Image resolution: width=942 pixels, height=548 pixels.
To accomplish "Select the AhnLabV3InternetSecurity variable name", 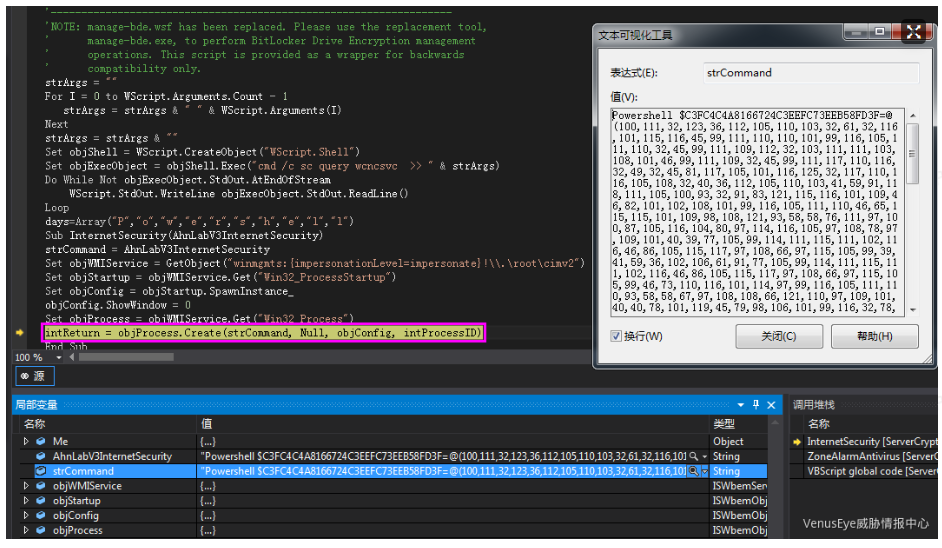I will coord(112,457).
